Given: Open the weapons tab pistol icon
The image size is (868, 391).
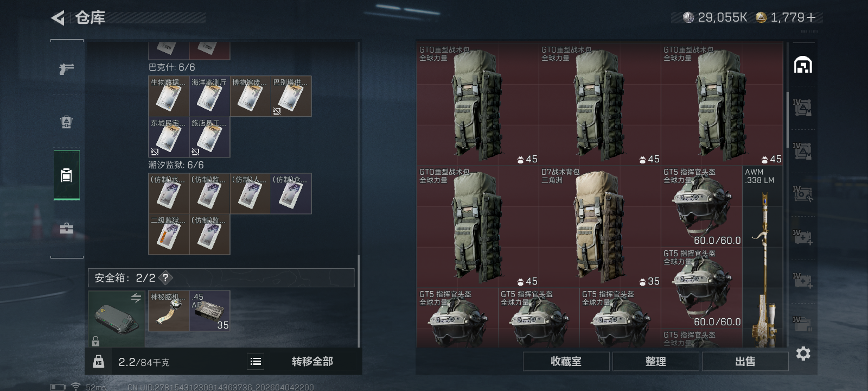Looking at the screenshot, I should pyautogui.click(x=66, y=69).
